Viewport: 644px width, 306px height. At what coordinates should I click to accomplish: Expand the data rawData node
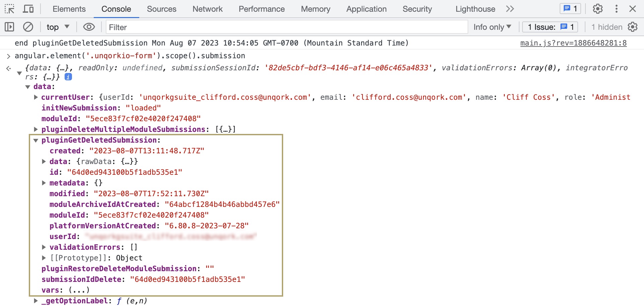[x=44, y=161]
